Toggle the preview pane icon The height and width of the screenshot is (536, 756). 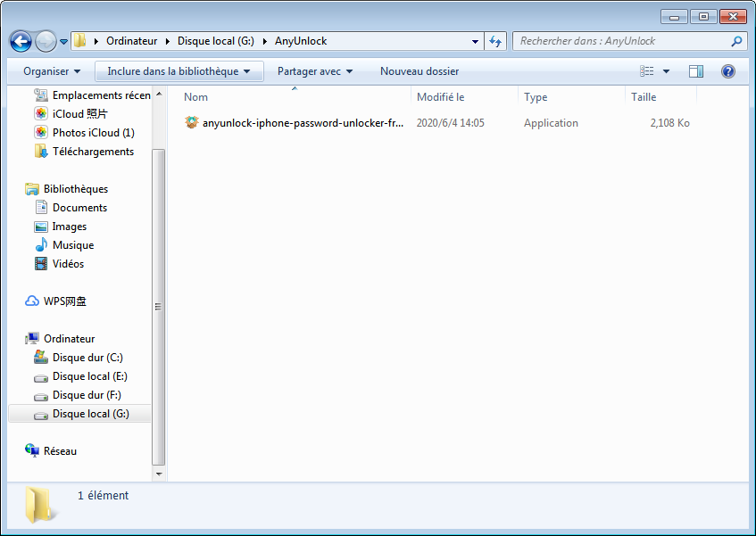pyautogui.click(x=695, y=71)
